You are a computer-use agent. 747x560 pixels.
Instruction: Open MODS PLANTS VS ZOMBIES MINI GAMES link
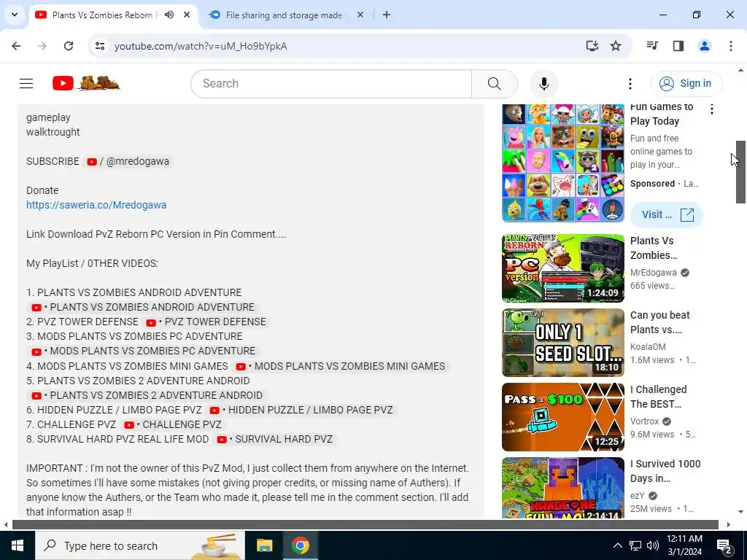341,366
